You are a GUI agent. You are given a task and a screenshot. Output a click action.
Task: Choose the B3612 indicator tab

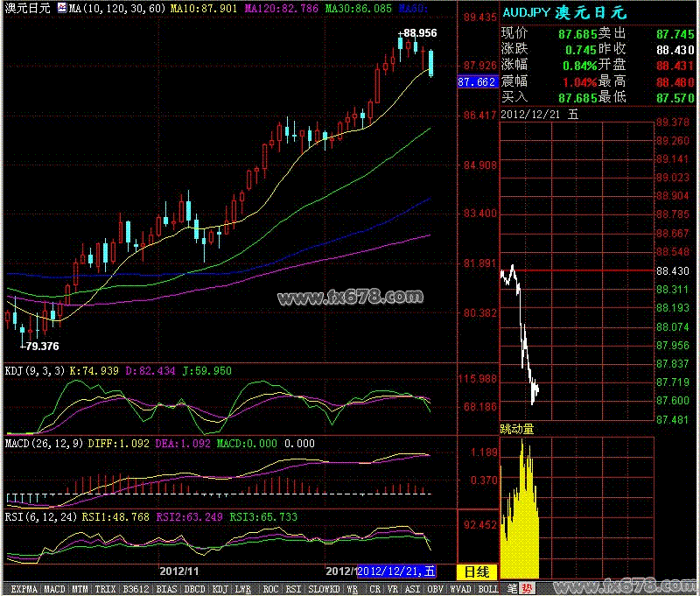pyautogui.click(x=136, y=589)
